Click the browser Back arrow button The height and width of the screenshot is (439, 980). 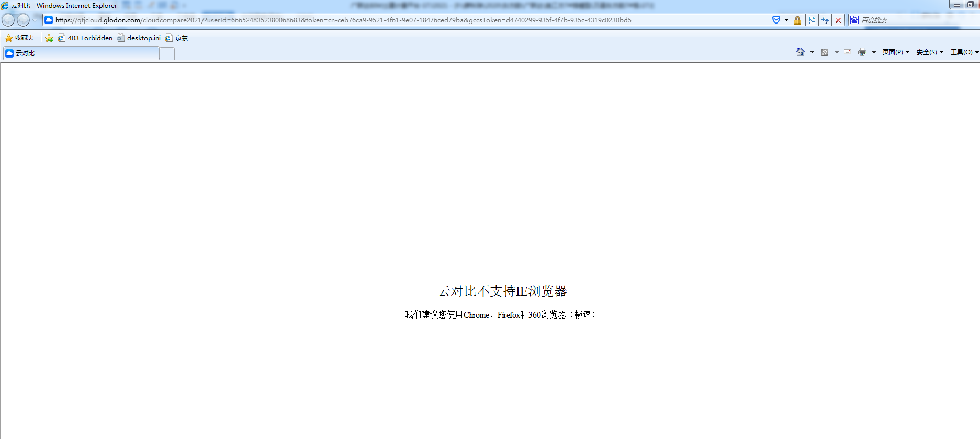(x=8, y=20)
